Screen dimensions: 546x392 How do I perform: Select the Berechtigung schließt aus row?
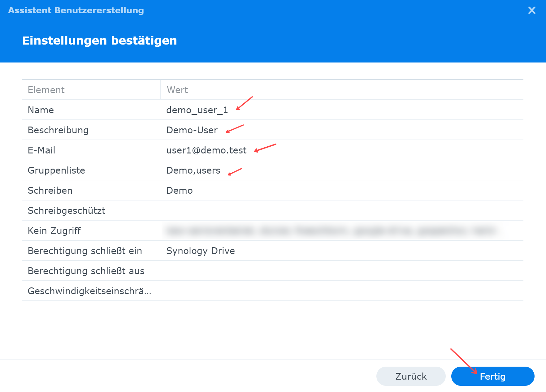tap(86, 271)
